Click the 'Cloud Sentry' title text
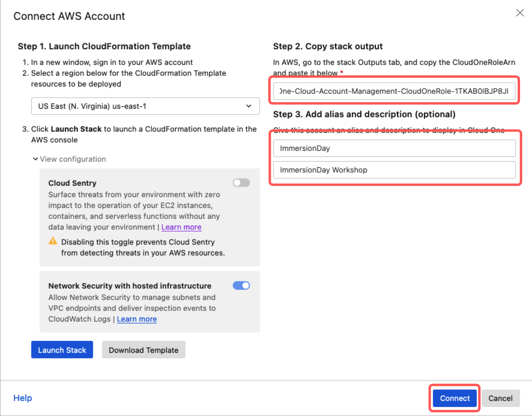The width and height of the screenshot is (532, 416). [72, 183]
